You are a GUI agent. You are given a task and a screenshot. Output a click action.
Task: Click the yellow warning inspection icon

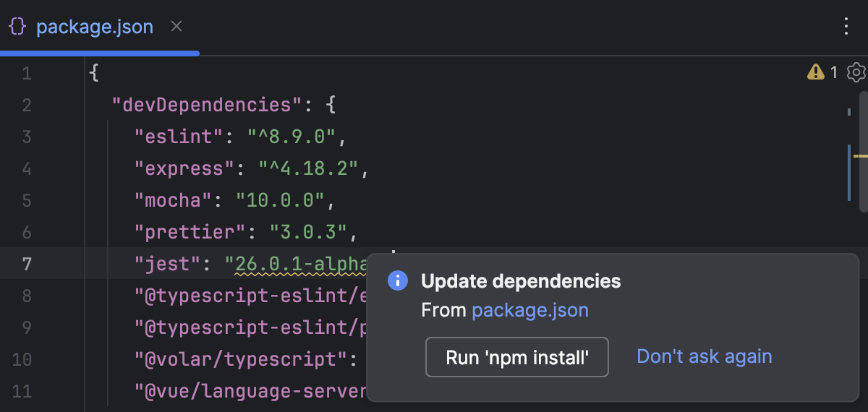click(x=816, y=72)
